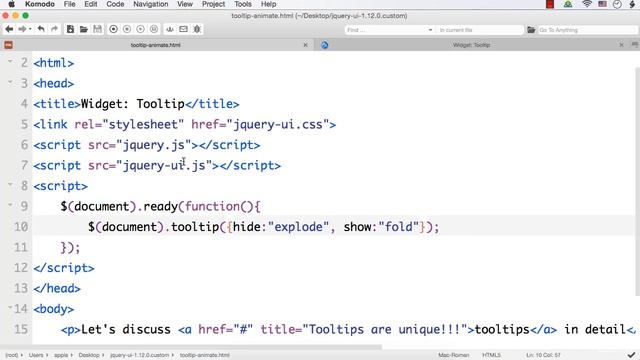Click the tooltip-animate.html breadcrumb in status bar
This screenshot has width=640, height=360.
204,355
